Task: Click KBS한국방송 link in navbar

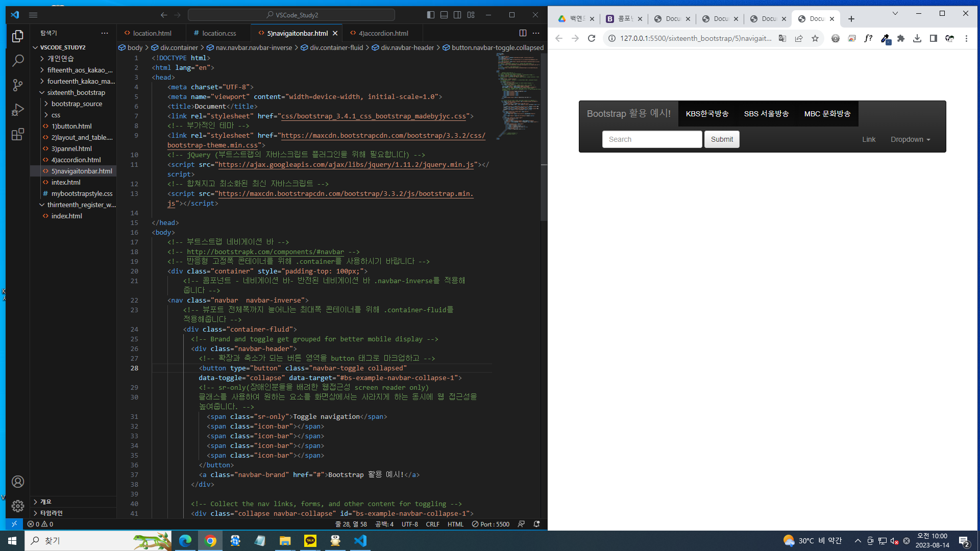Action: [x=707, y=114]
